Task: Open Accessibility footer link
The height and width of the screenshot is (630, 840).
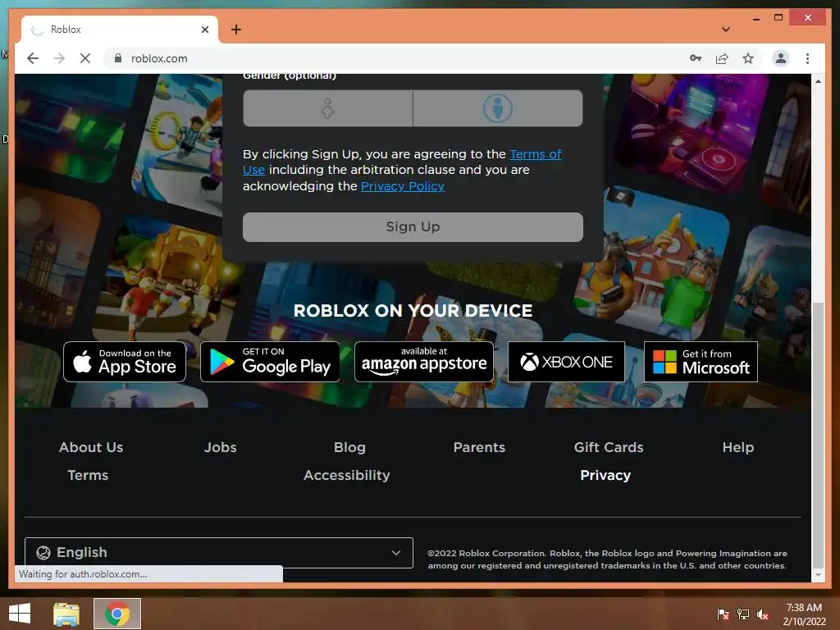Action: coord(347,475)
